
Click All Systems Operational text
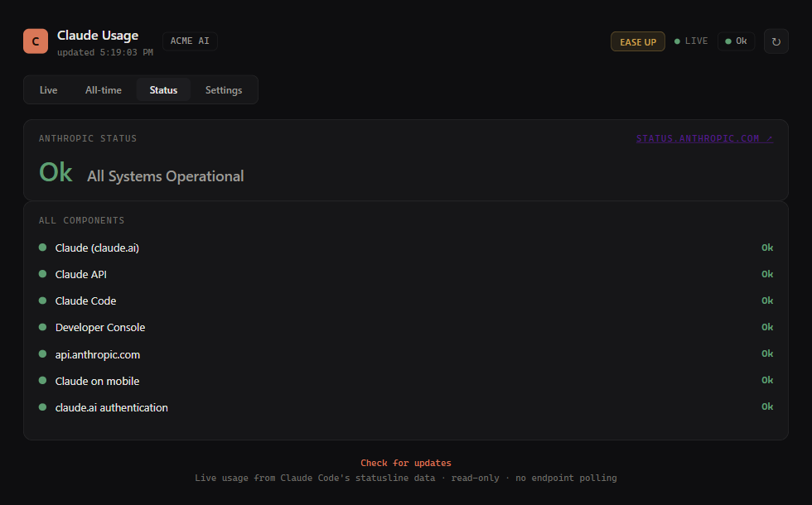pyautogui.click(x=165, y=176)
